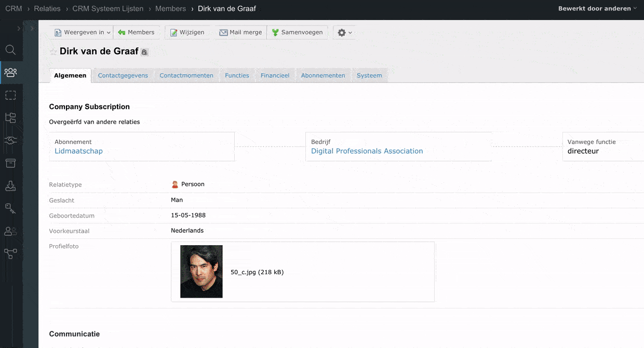Click the dashed selection square sidebar icon
Screen dimensions: 644x348
coord(10,95)
